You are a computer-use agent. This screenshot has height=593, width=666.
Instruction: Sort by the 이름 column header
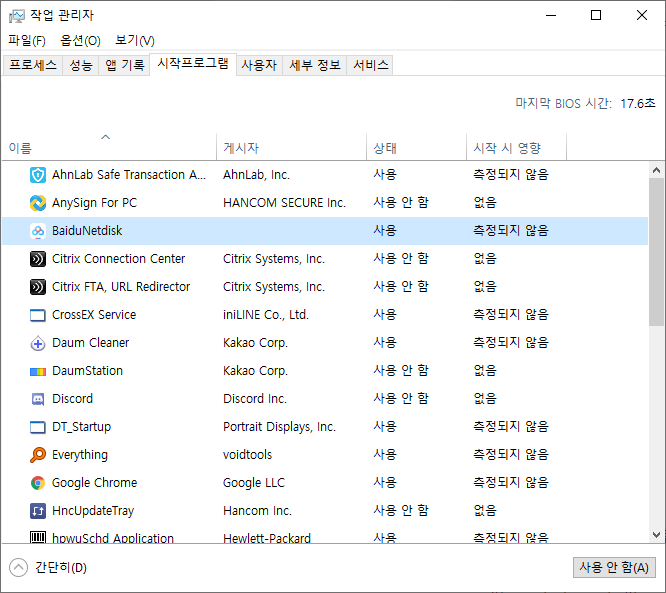[109, 147]
